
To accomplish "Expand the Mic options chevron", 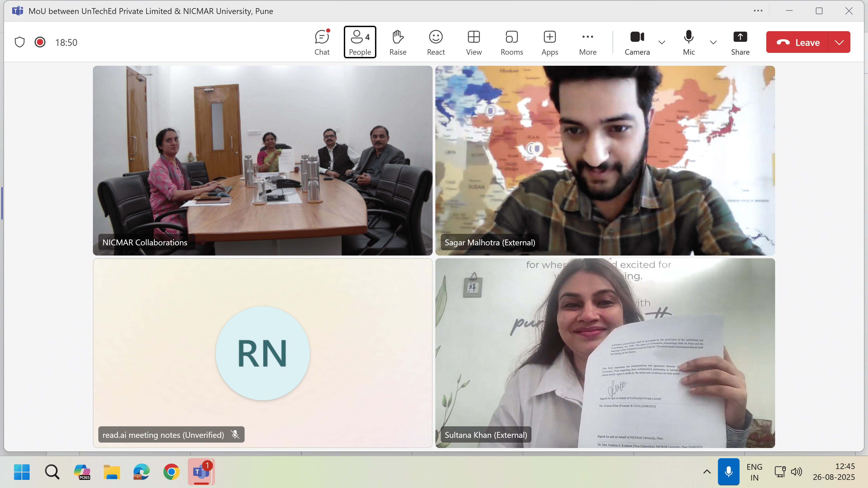I will [x=713, y=42].
